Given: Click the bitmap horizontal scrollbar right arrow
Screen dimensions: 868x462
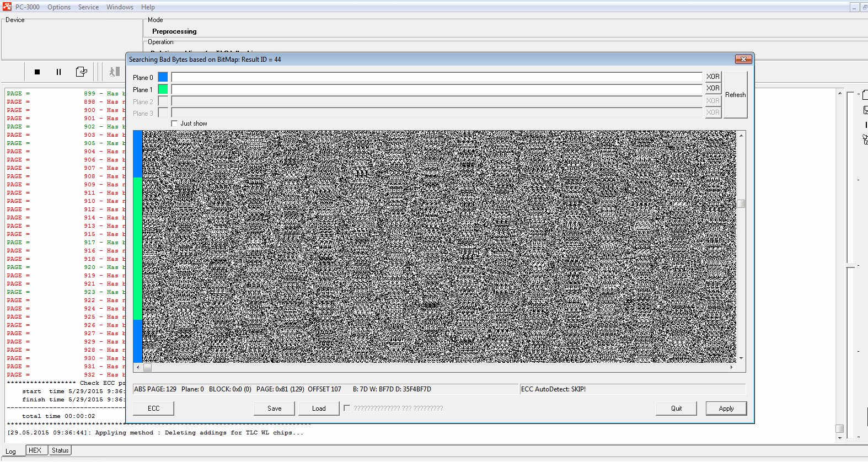Looking at the screenshot, I should 732,367.
